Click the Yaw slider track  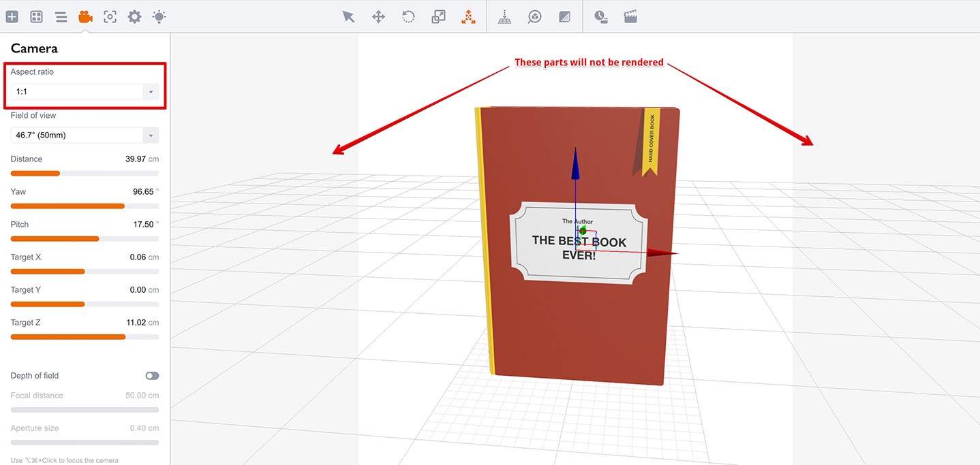click(x=85, y=206)
